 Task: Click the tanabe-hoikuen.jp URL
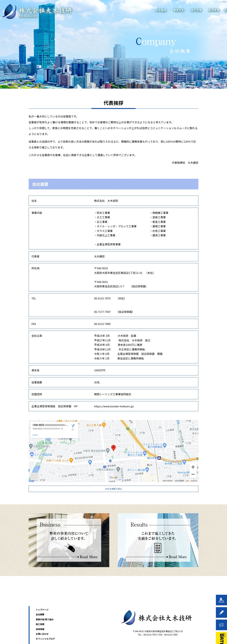click(114, 406)
